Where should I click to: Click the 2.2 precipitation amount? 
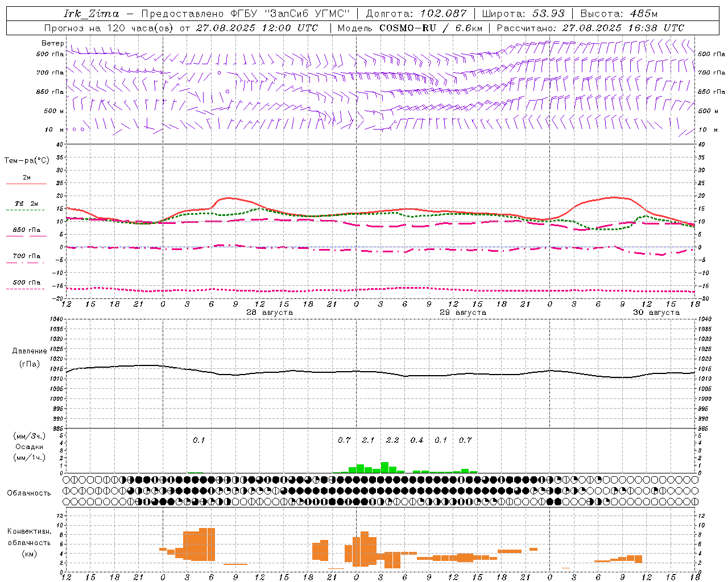392,440
